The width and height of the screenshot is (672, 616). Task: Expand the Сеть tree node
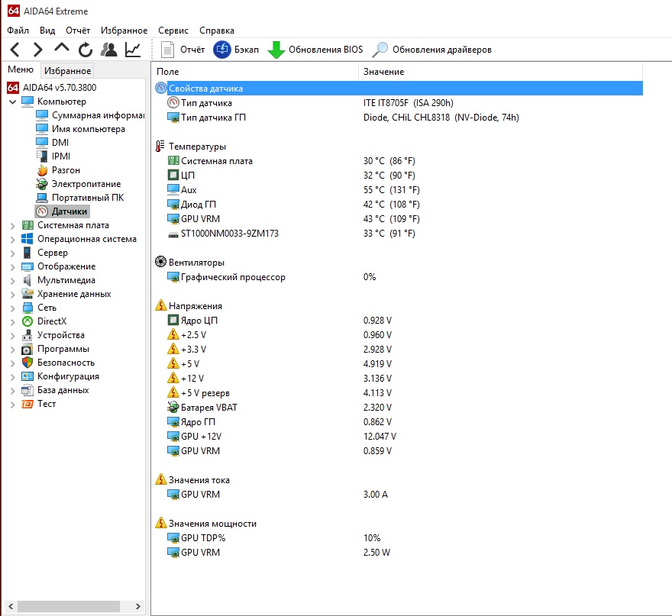(x=12, y=308)
